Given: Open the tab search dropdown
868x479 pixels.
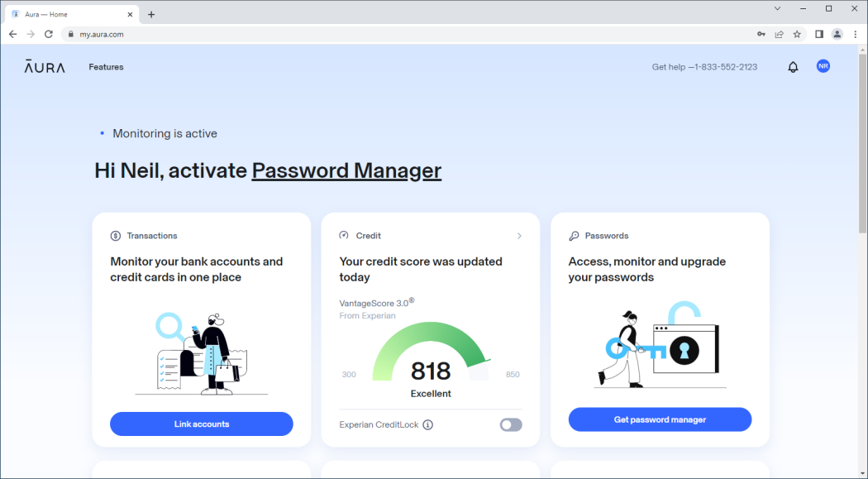Looking at the screenshot, I should pos(777,8).
